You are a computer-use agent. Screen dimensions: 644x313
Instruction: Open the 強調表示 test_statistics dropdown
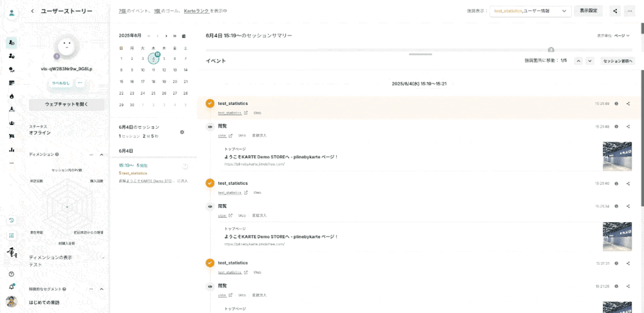[530, 10]
